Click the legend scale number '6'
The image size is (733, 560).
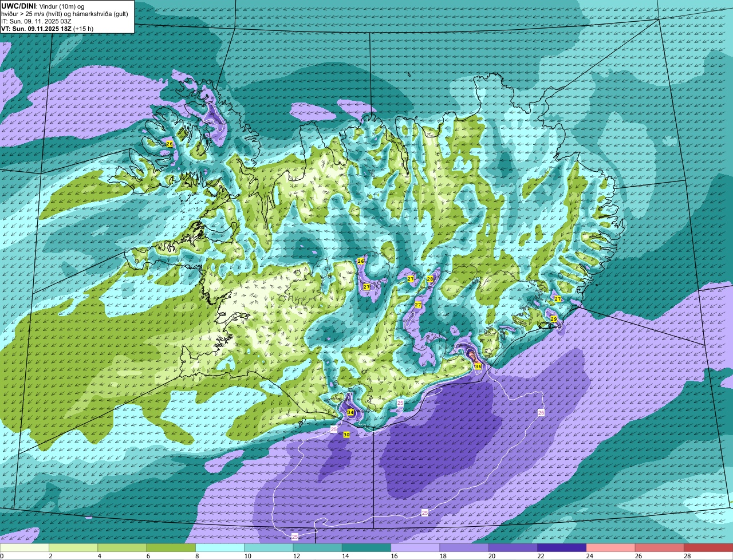click(148, 556)
